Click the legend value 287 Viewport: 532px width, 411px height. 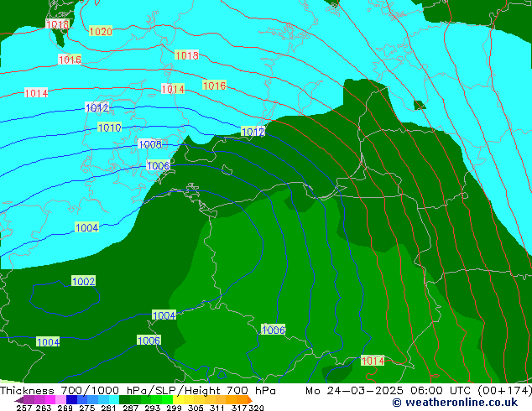[130, 408]
